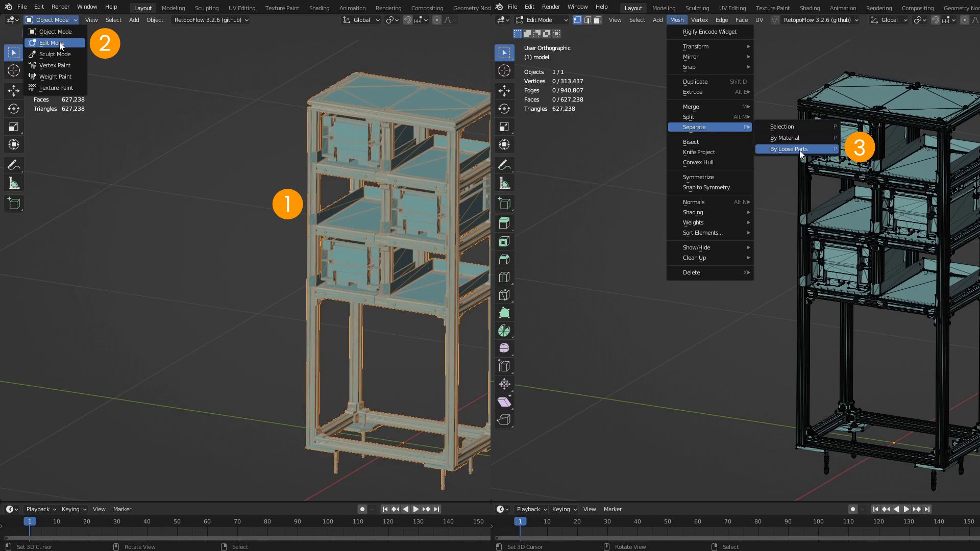Open the Edit Mode selector in right viewport
Viewport: 980px width, 551px height.
click(542, 20)
